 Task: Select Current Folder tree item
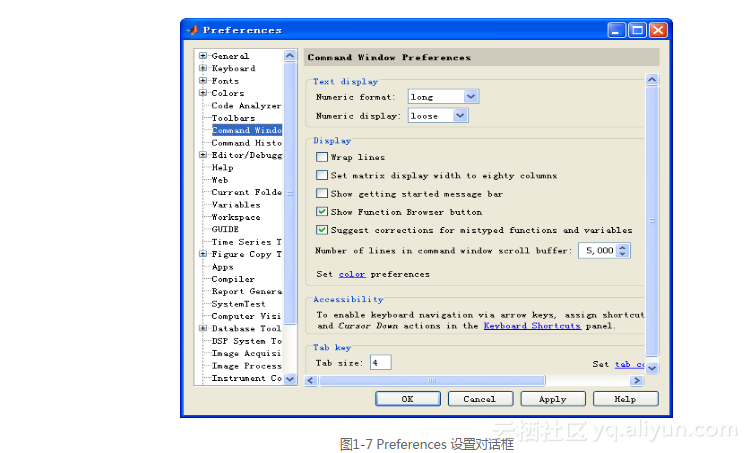point(246,192)
